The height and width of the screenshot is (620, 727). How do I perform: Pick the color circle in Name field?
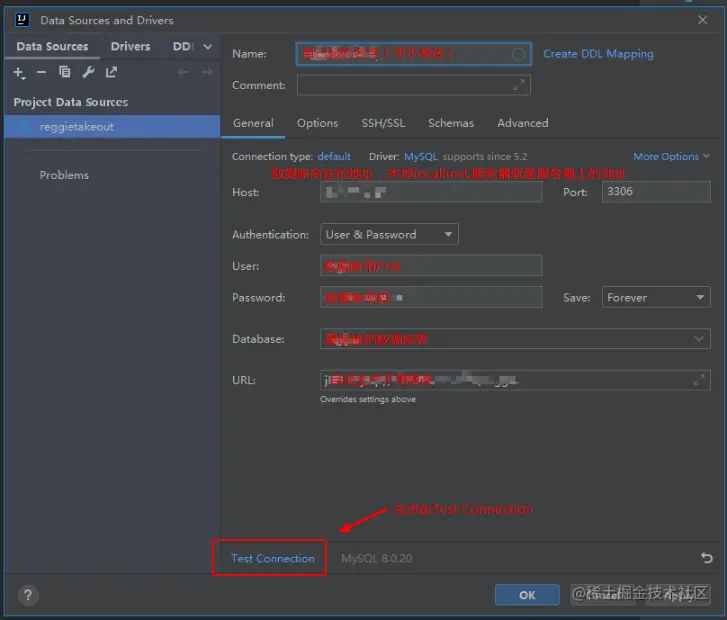pos(518,54)
